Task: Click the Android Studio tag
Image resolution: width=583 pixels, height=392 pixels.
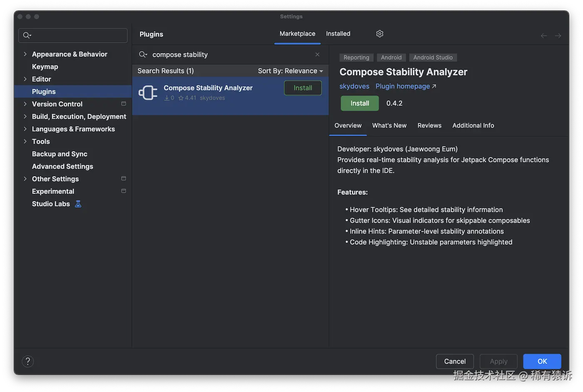Action: coord(433,57)
